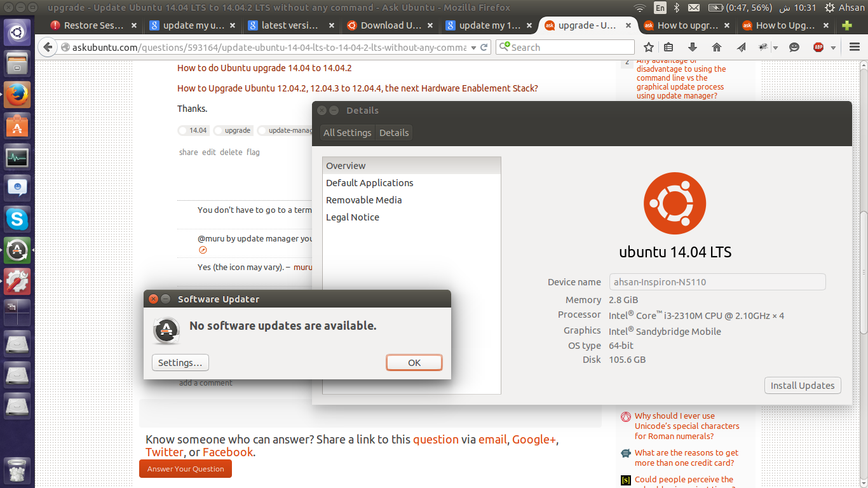Open the Adblock Plus toolbar icon
Viewport: 868px width, 488px height.
pyautogui.click(x=820, y=47)
